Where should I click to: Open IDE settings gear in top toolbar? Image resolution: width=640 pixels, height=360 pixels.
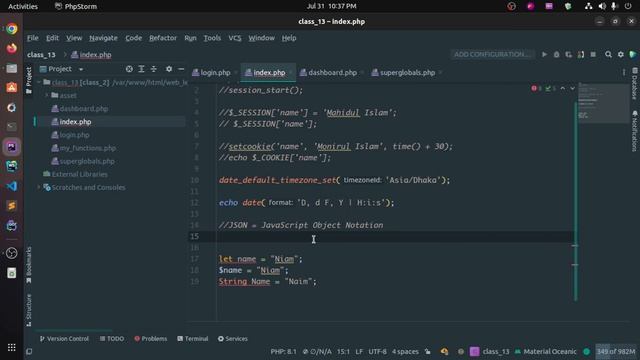coord(620,54)
